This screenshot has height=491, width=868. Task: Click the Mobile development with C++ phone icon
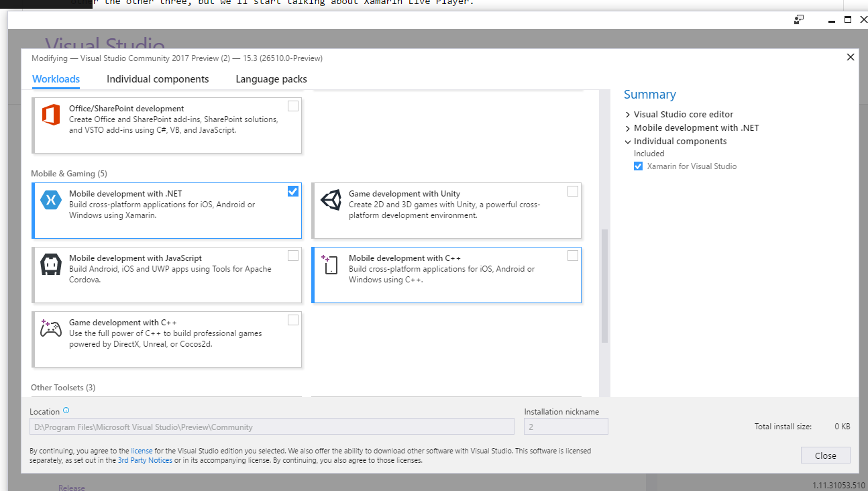(x=330, y=264)
